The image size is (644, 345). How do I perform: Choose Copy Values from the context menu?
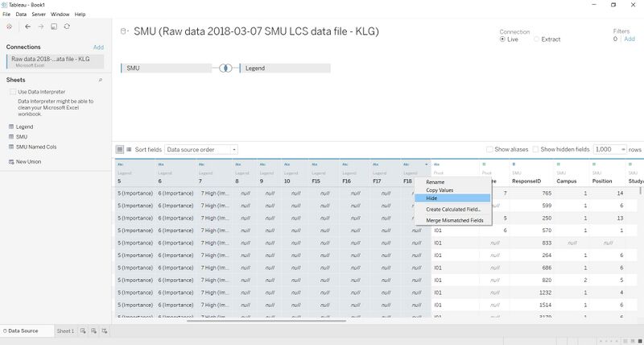(452, 190)
